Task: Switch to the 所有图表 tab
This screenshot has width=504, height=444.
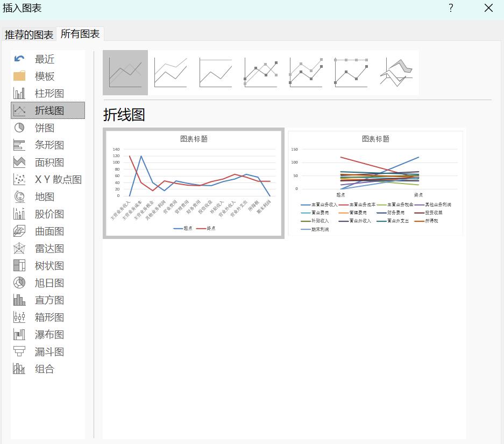Action: click(x=80, y=34)
